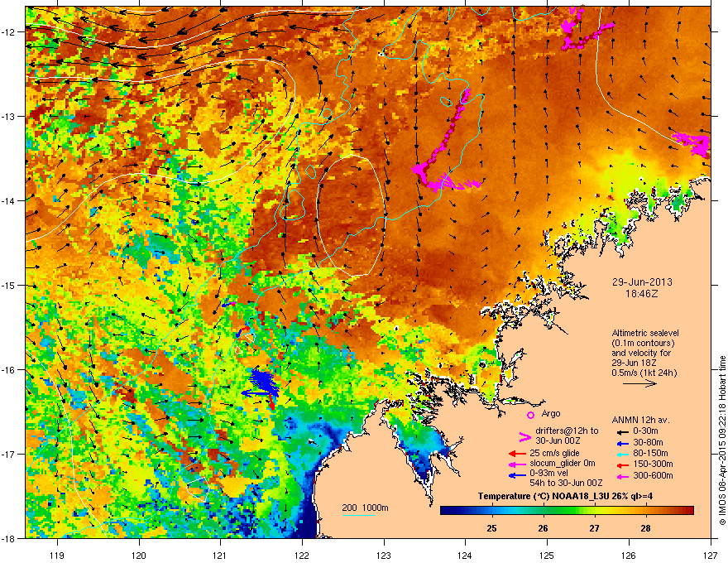Select the magenta slocum_glider 0m arrow
The width and height of the screenshot is (728, 563).
point(517,464)
